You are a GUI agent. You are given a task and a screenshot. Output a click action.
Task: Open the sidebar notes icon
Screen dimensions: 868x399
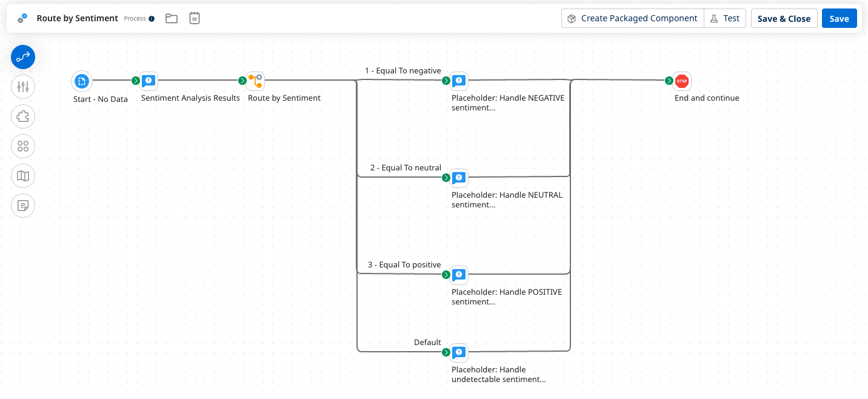pyautogui.click(x=22, y=206)
